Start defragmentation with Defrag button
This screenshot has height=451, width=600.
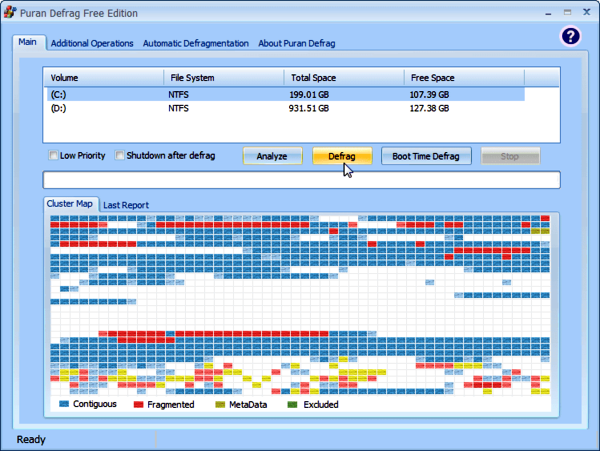click(x=342, y=156)
